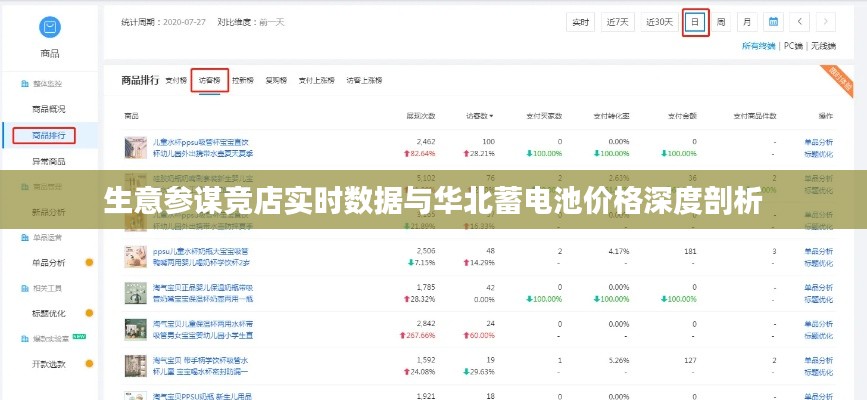Click 单品分析 for the 1,785 views row
The width and height of the screenshot is (867, 400).
[818, 288]
